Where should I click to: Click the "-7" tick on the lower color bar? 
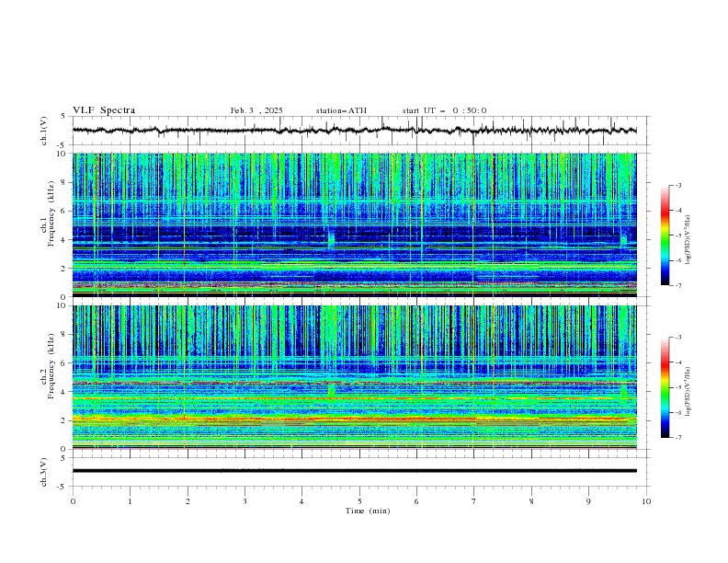(x=678, y=438)
